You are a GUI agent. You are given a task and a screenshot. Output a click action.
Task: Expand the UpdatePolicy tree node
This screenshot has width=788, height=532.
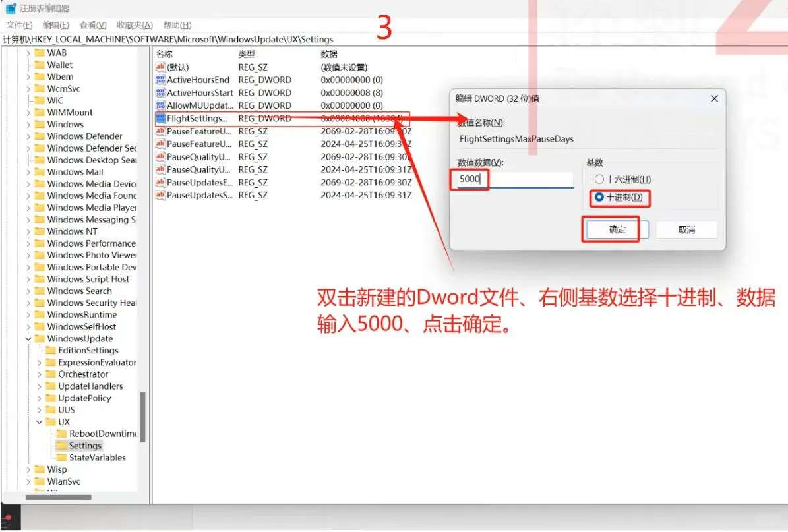click(39, 398)
